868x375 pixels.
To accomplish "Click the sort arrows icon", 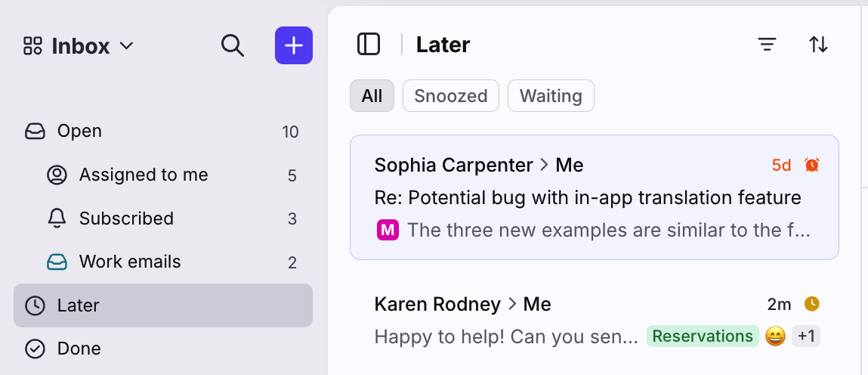I will pos(819,45).
